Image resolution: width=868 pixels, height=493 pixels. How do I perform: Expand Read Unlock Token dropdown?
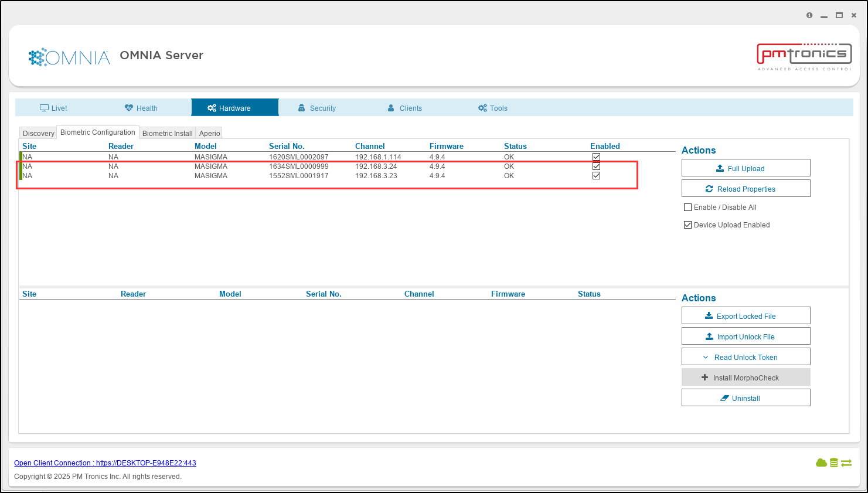click(x=746, y=357)
